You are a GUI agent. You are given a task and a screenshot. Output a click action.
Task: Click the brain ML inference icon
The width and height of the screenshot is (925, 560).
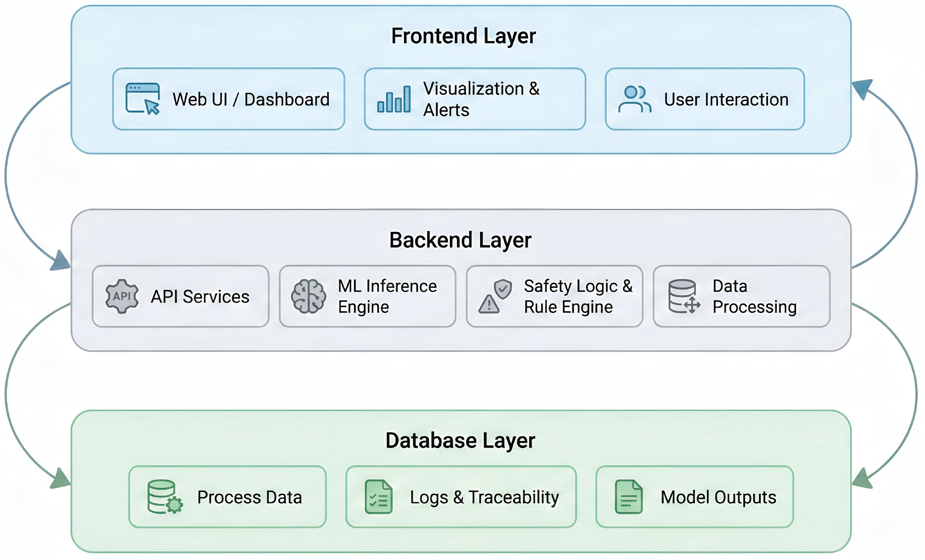point(308,296)
